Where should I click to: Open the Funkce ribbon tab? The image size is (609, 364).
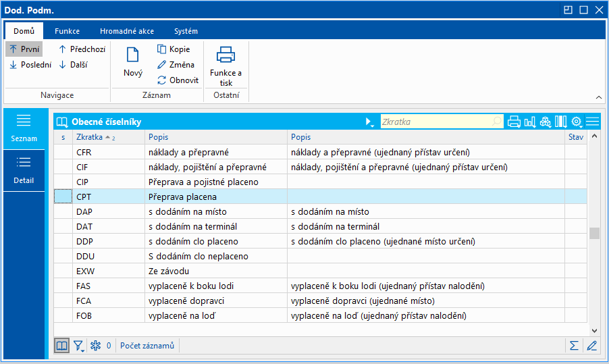(x=67, y=31)
